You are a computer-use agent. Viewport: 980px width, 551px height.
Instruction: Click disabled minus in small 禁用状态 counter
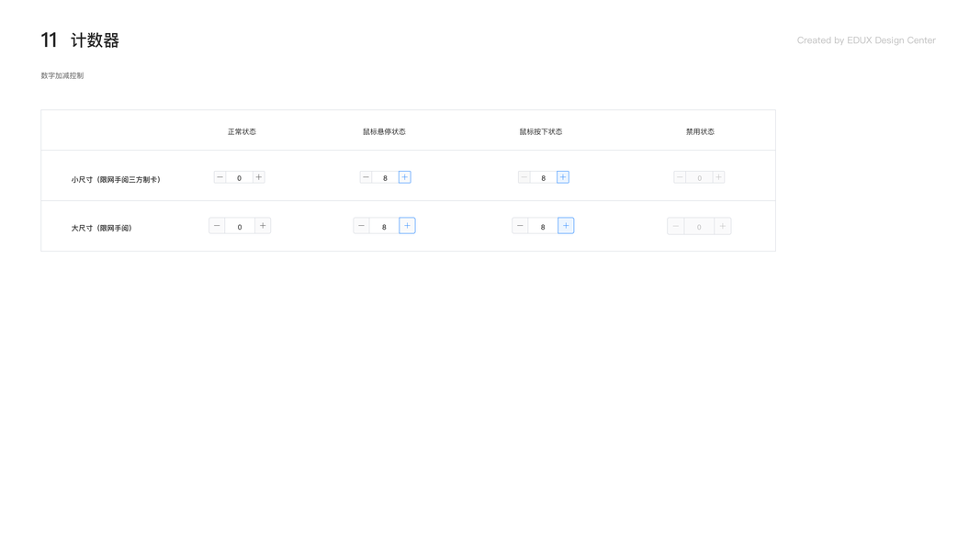coord(680,177)
